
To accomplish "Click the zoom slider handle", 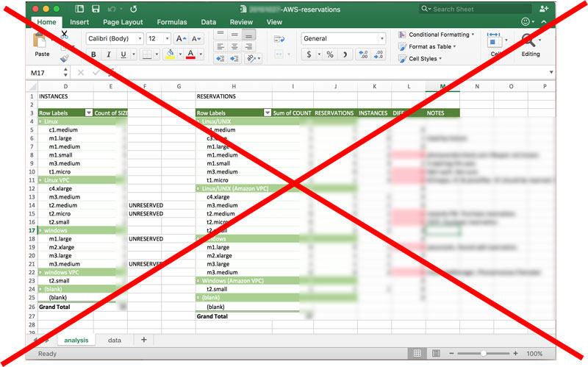I will [x=484, y=353].
